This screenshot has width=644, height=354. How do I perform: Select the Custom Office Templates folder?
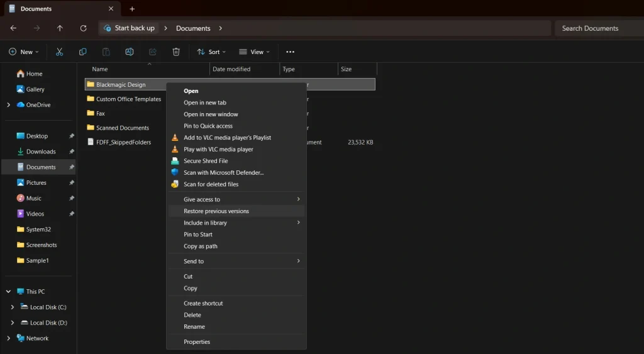point(125,99)
